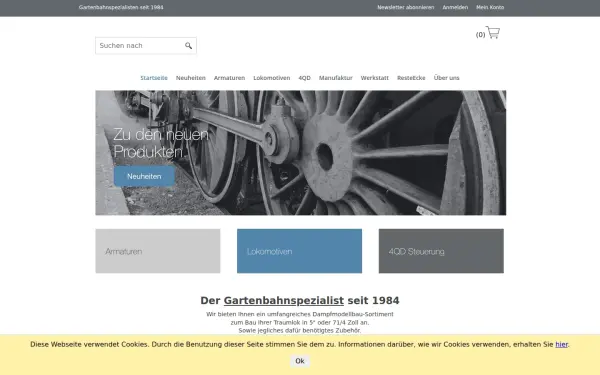Select Armaturen in the navigation menu
The image size is (600, 375).
pos(229,78)
